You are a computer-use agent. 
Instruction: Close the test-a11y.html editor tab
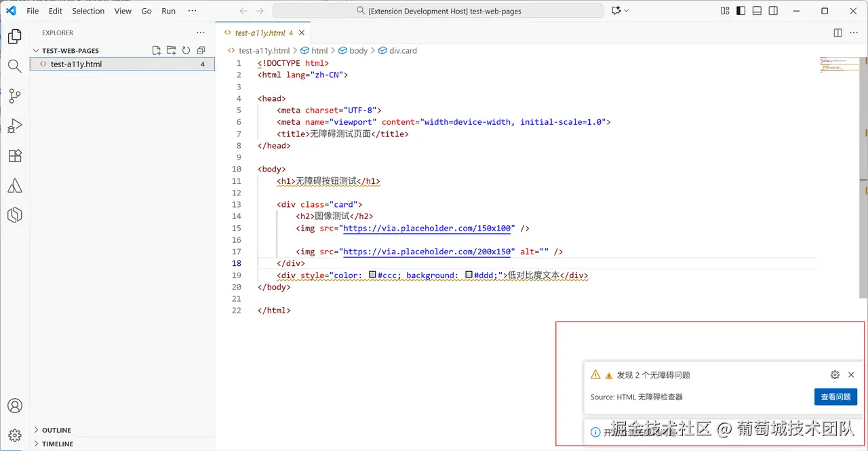pyautogui.click(x=302, y=33)
